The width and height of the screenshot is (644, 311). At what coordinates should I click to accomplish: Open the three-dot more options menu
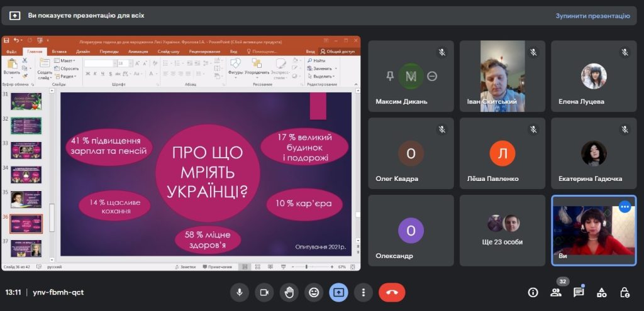tap(363, 292)
